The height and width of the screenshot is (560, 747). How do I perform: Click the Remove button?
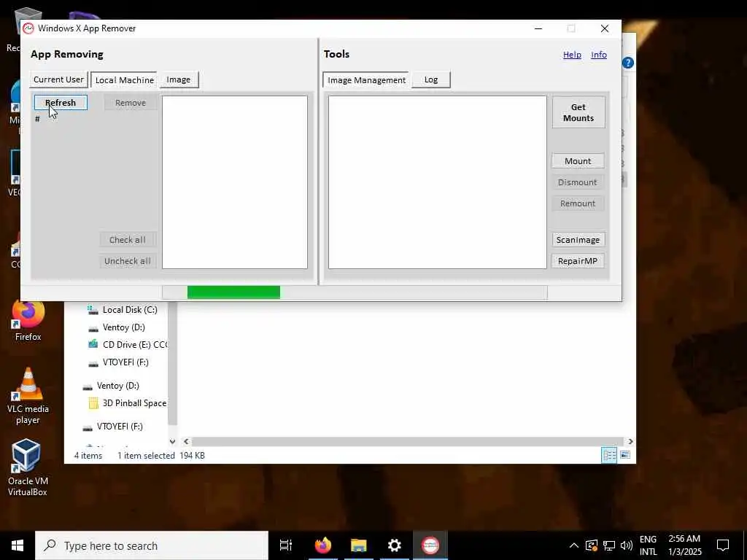(131, 103)
